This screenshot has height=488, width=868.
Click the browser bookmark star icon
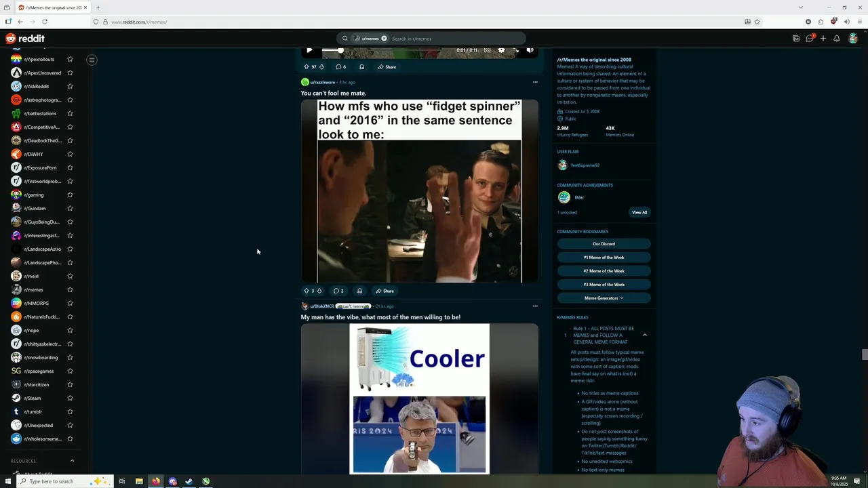[x=757, y=22]
